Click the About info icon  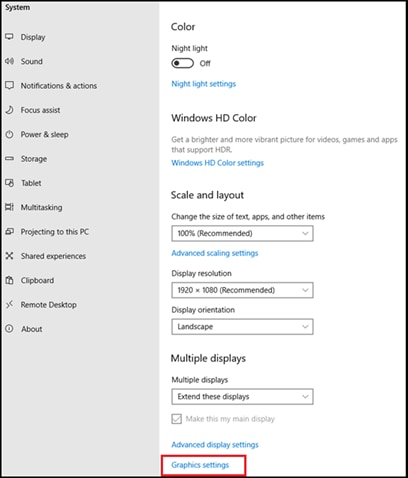click(x=9, y=329)
